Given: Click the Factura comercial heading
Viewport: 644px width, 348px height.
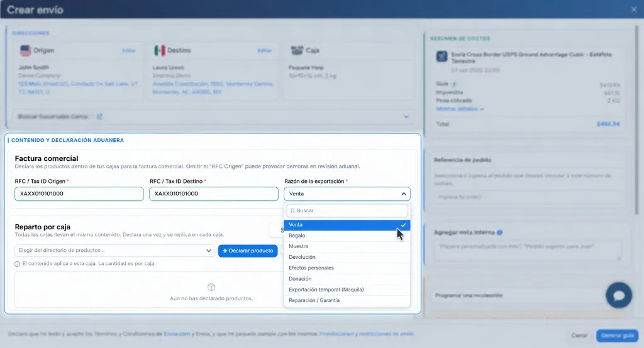Looking at the screenshot, I should click(x=47, y=158).
